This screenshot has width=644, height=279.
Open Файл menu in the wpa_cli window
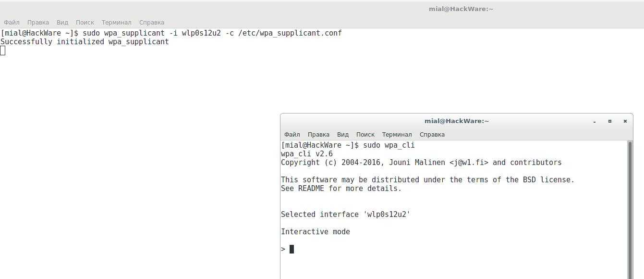coord(292,135)
